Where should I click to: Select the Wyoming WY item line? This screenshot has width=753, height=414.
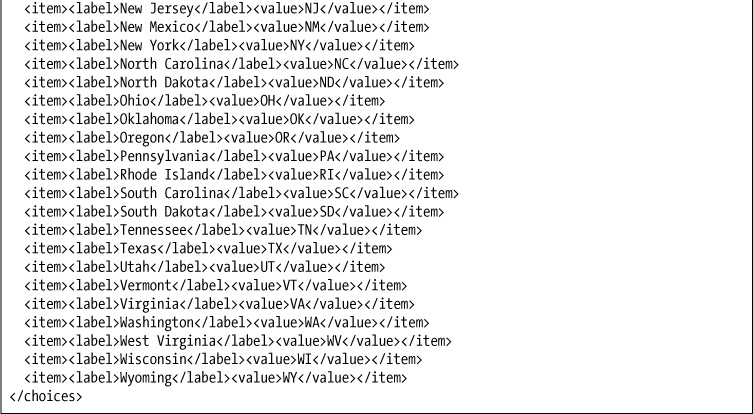pyautogui.click(x=216, y=378)
